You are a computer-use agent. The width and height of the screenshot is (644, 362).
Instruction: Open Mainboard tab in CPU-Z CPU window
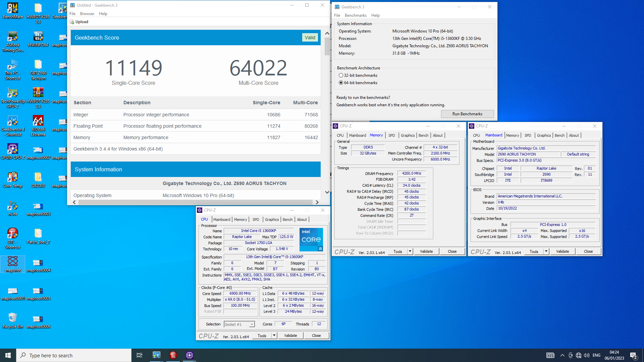coord(222,220)
